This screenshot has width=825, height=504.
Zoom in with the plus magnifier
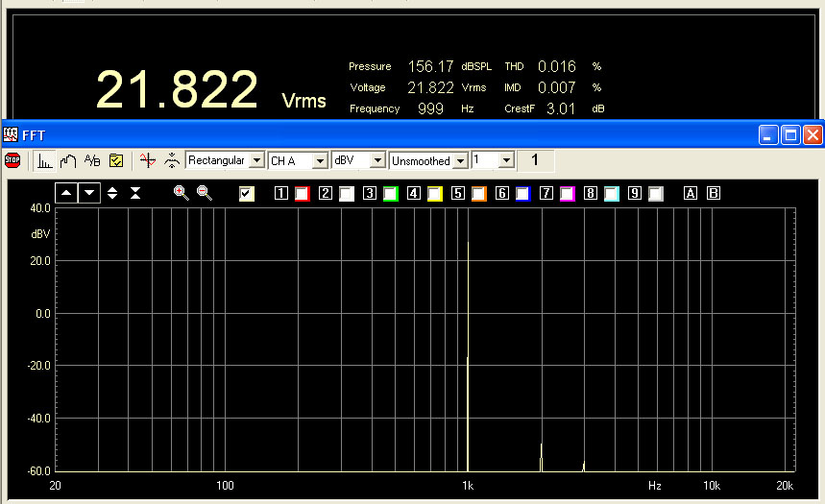click(x=181, y=193)
